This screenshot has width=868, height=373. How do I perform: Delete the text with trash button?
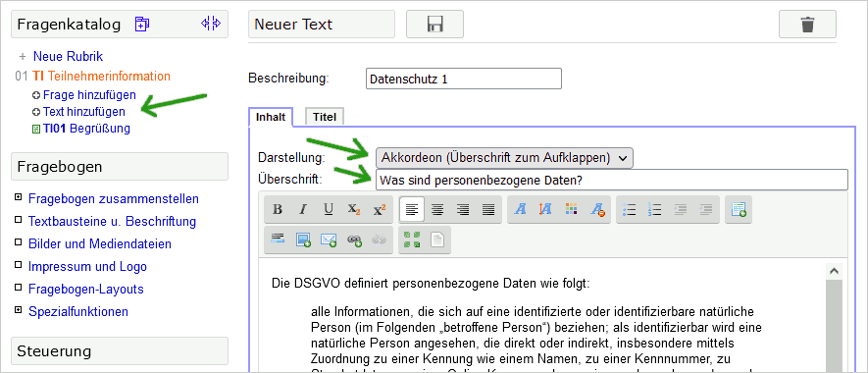(x=807, y=25)
